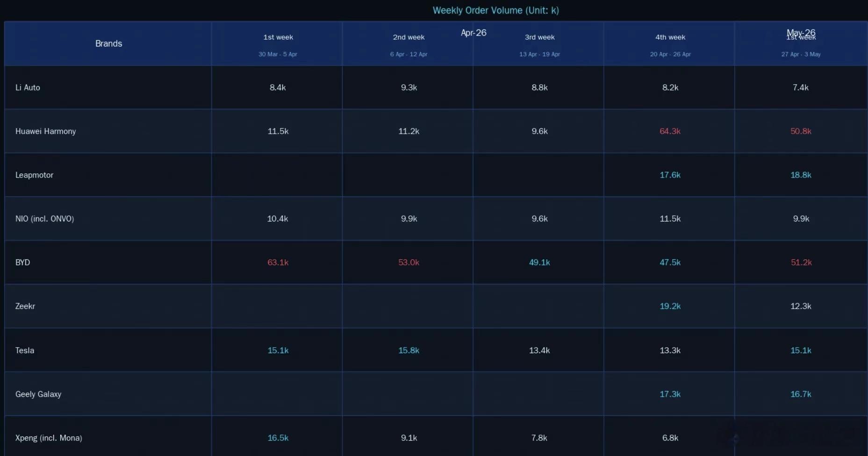This screenshot has width=868, height=456.
Task: Select Tesla's "15.1k" value for 27 Apr - 3 May
Action: coord(801,350)
